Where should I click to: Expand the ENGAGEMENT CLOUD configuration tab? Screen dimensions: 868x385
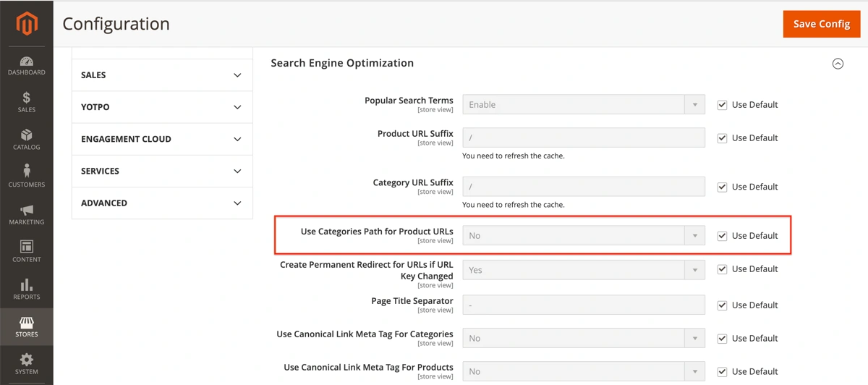pos(162,139)
